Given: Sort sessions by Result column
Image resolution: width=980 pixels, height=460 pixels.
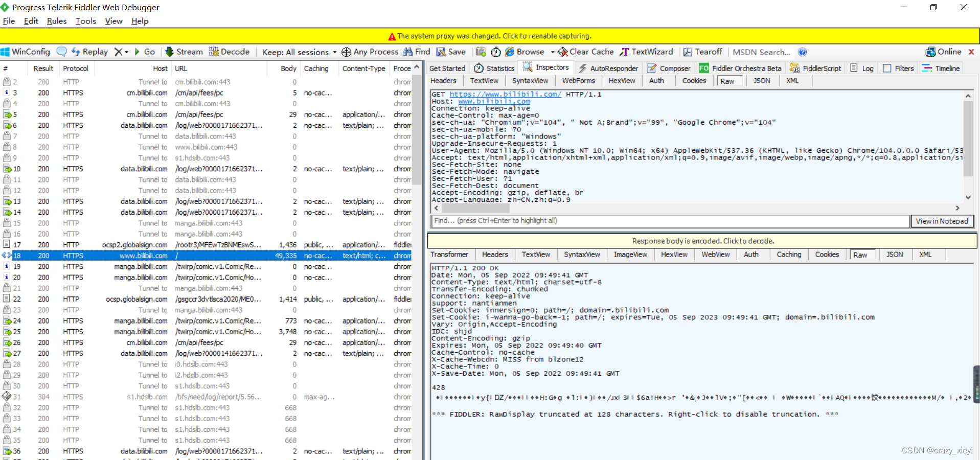Looking at the screenshot, I should [43, 68].
